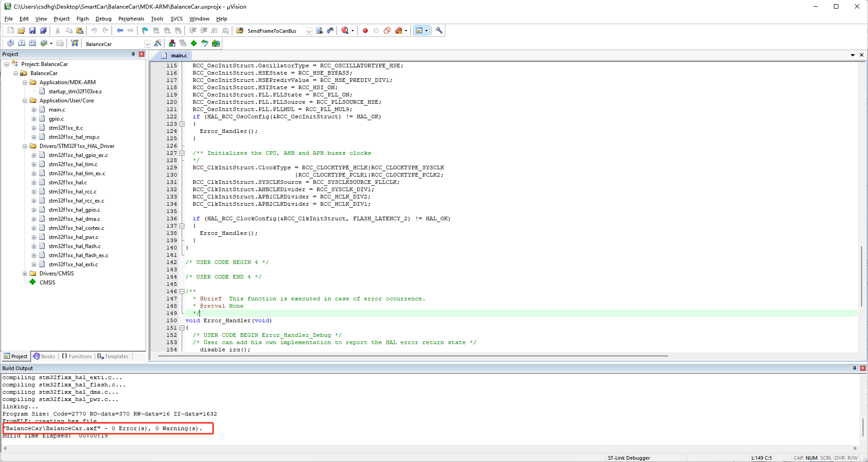
Task: Collapse the Application/MDK-ARM folder
Action: point(25,82)
